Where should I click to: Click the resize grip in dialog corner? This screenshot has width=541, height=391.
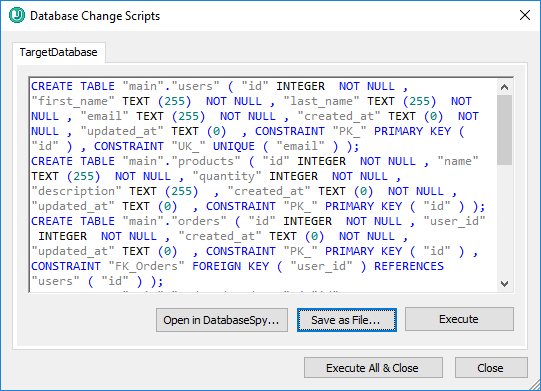tap(535, 385)
